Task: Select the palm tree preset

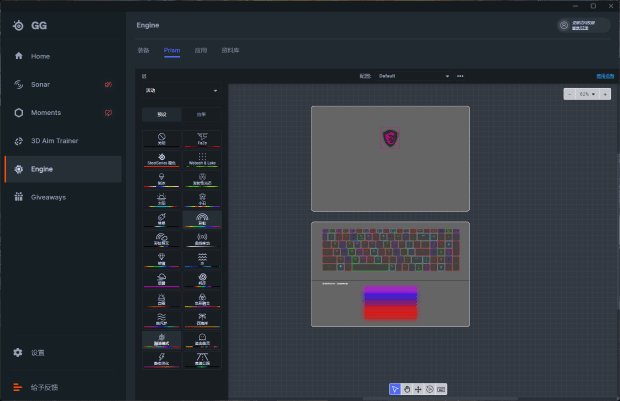Action: coord(202,320)
